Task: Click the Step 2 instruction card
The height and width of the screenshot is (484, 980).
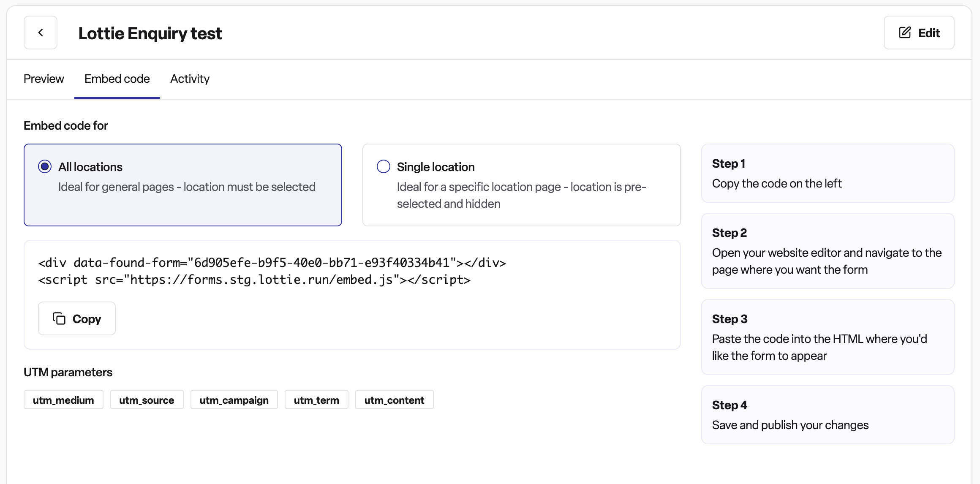Action: (x=828, y=251)
